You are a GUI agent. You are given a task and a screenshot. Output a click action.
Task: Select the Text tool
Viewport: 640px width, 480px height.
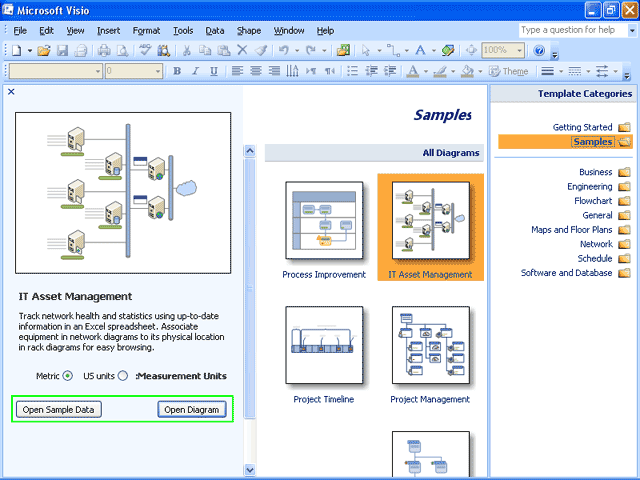(420, 50)
